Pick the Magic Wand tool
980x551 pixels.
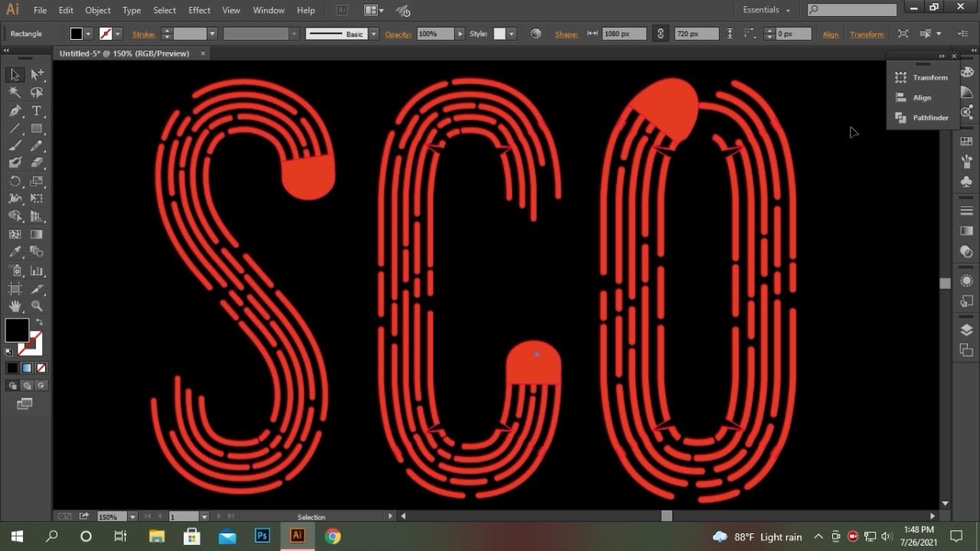[15, 93]
